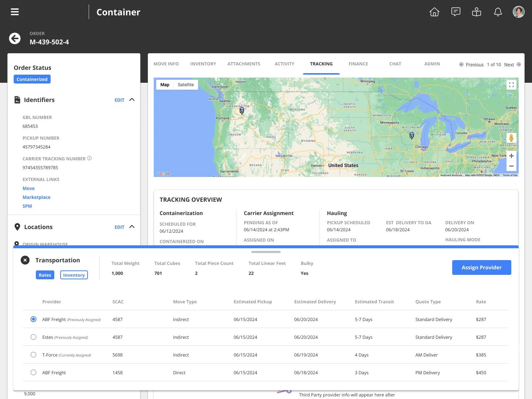The height and width of the screenshot is (399, 532).
Task: Open the messages chat bubble icon
Action: [x=456, y=12]
